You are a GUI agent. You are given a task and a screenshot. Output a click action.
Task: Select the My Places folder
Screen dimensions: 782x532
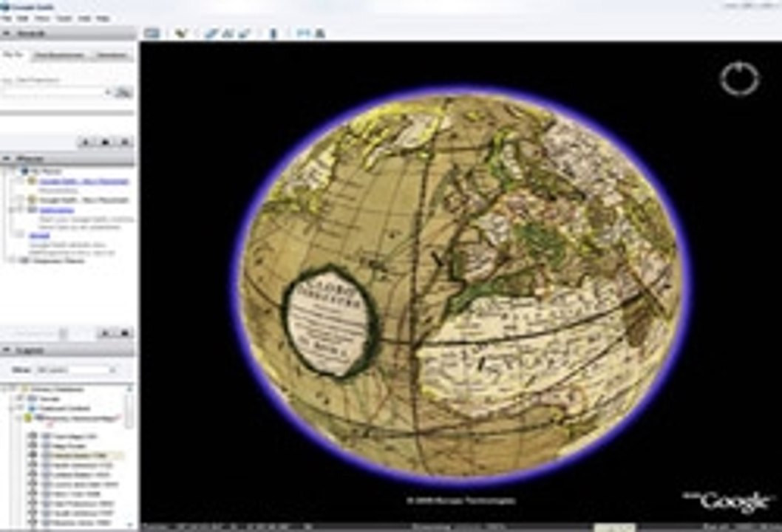tap(45, 171)
